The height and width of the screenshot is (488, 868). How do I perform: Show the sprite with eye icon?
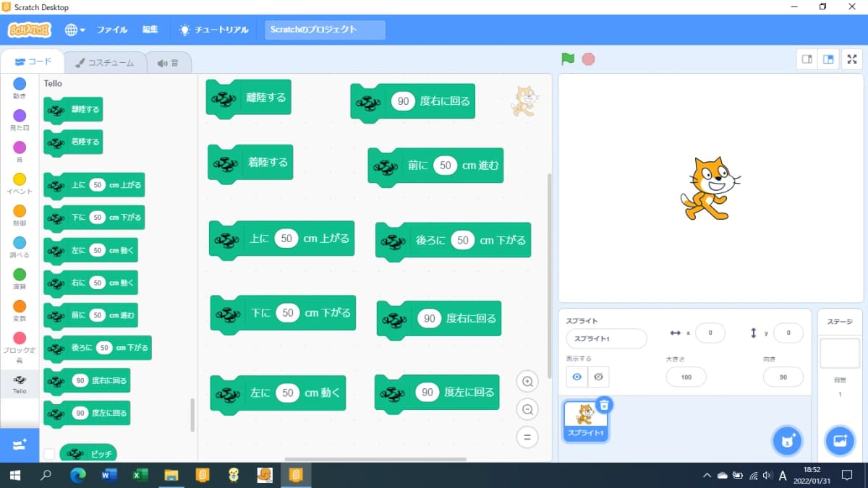click(577, 377)
